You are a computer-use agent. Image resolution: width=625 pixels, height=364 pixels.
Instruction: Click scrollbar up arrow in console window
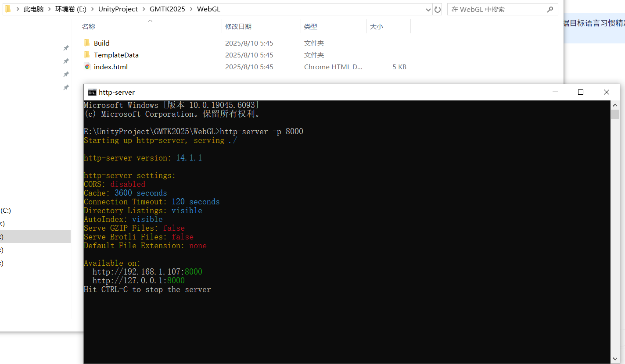615,105
